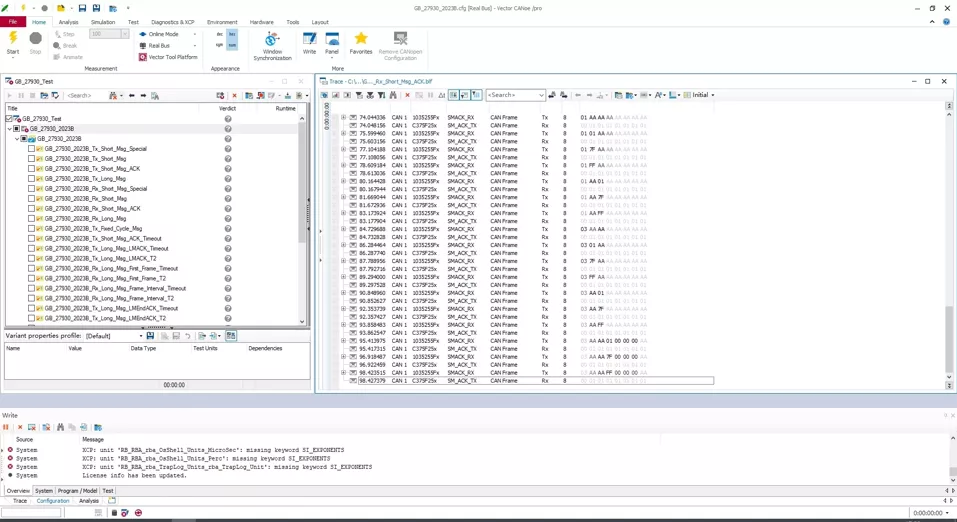Clear Trace window with red X
Image resolution: width=957 pixels, height=522 pixels.
(x=408, y=95)
